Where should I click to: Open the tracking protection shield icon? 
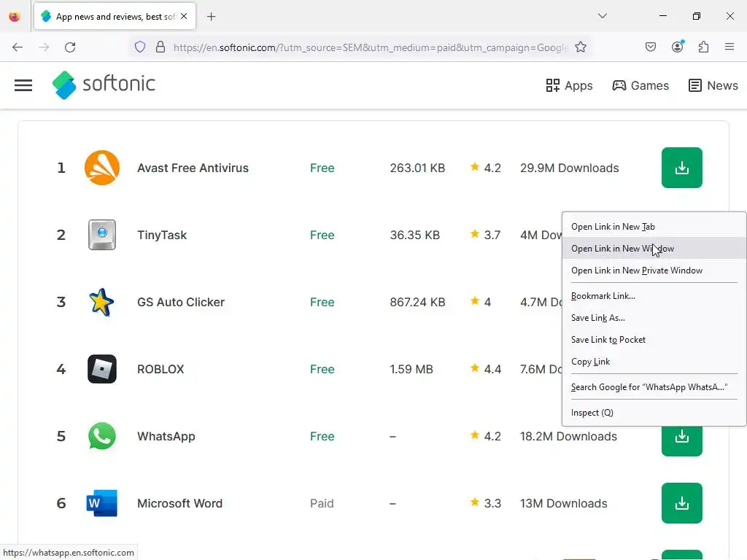click(140, 47)
